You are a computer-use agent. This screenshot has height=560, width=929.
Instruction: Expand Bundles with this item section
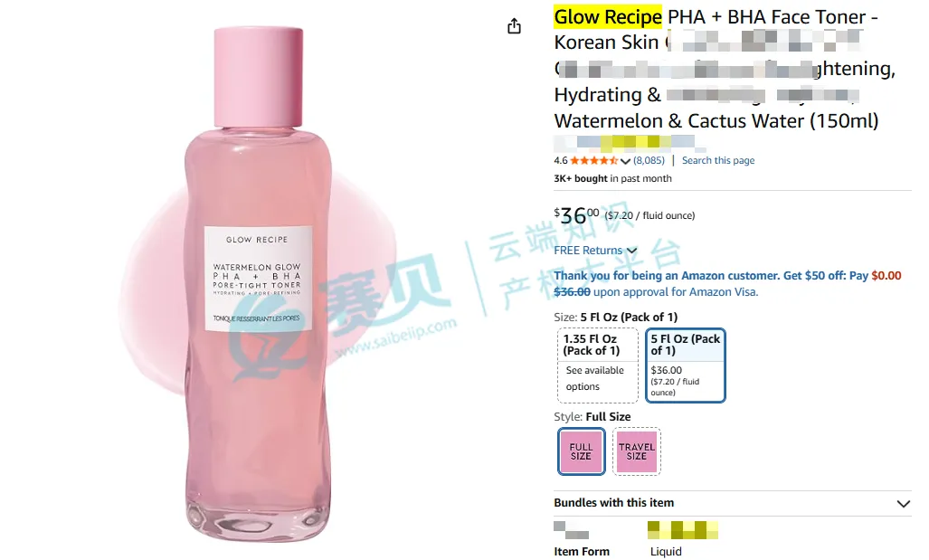(x=733, y=503)
